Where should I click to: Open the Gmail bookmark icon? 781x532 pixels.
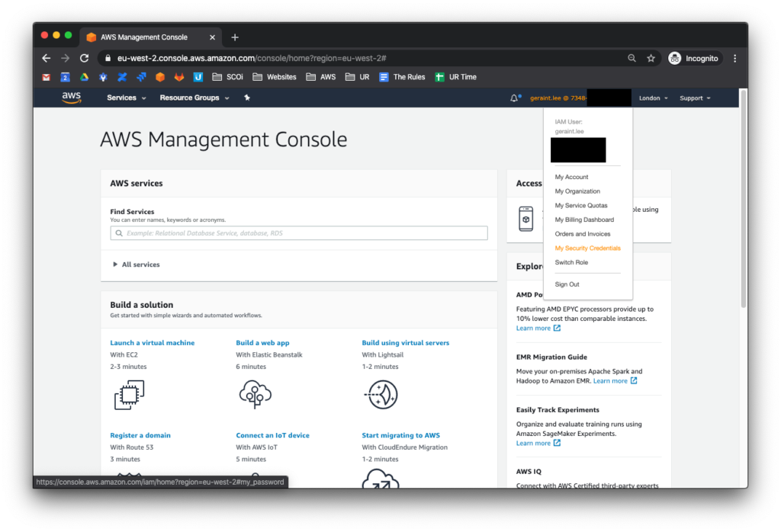47,77
